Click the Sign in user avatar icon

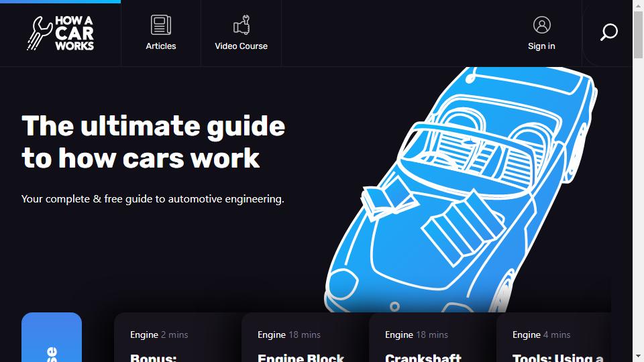click(542, 25)
